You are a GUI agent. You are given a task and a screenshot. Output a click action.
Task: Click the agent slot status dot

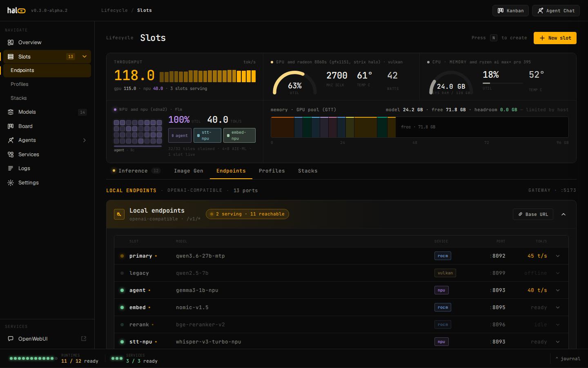[x=122, y=290]
